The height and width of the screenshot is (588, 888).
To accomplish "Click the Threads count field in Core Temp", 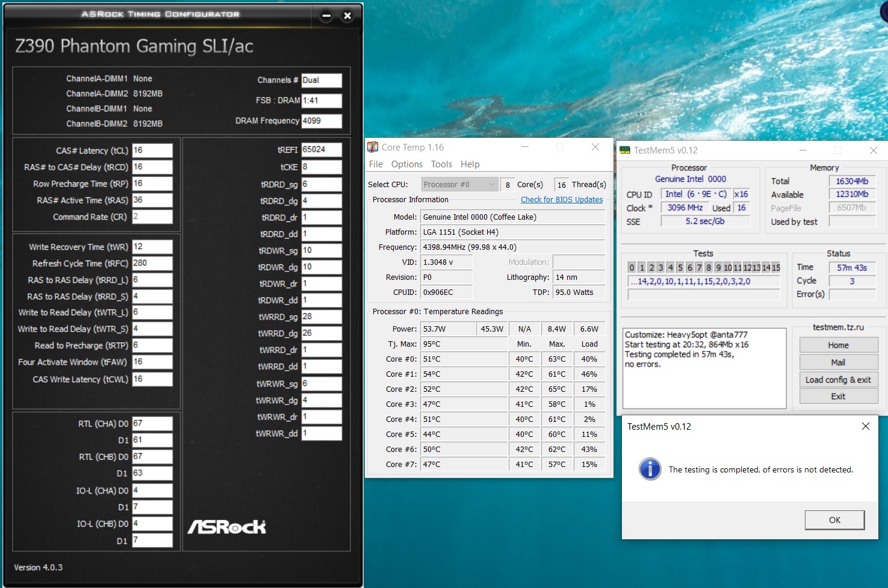I will [x=561, y=185].
